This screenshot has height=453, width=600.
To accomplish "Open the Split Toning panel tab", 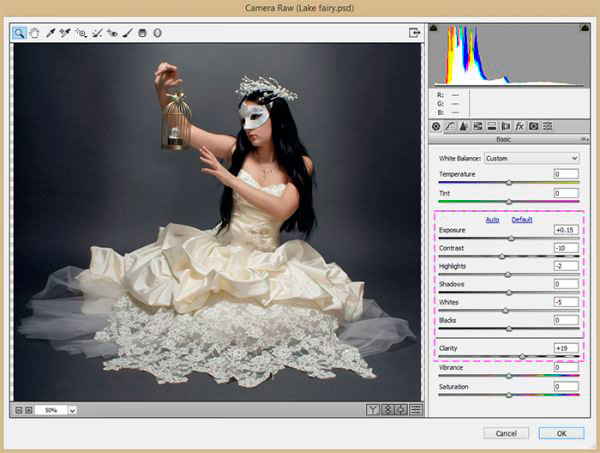I will 492,126.
